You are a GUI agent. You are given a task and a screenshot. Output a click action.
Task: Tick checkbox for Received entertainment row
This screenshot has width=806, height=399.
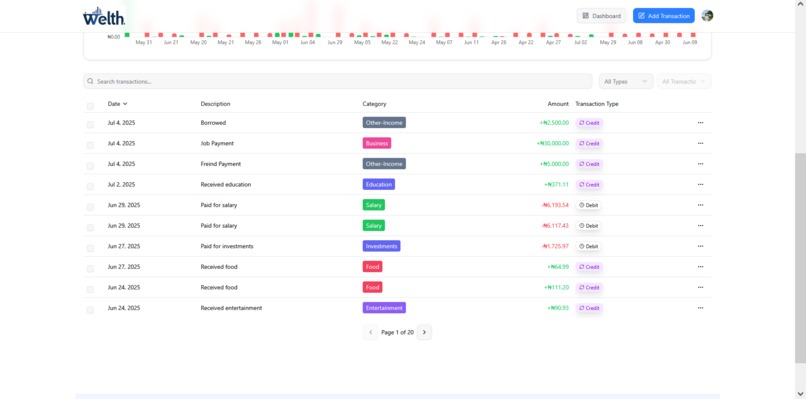90,310
